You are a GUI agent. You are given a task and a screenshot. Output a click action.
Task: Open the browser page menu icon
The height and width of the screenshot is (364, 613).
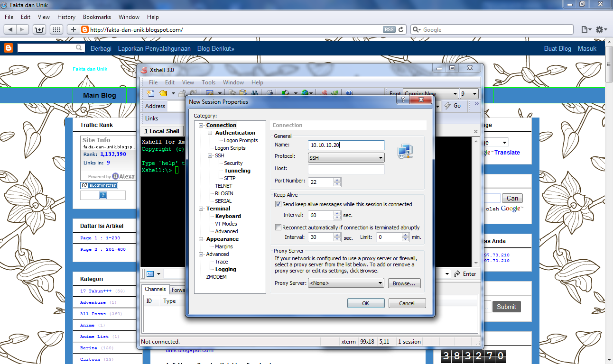click(x=586, y=29)
